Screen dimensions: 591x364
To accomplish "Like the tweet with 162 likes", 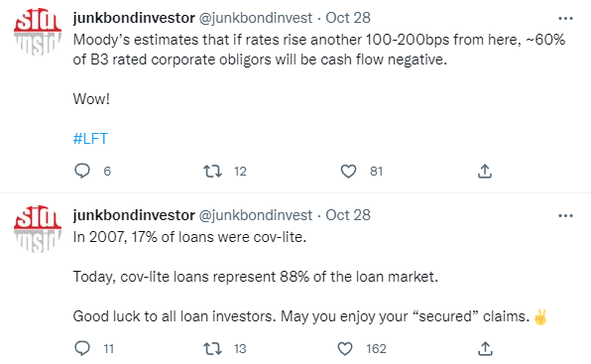I will 345,349.
